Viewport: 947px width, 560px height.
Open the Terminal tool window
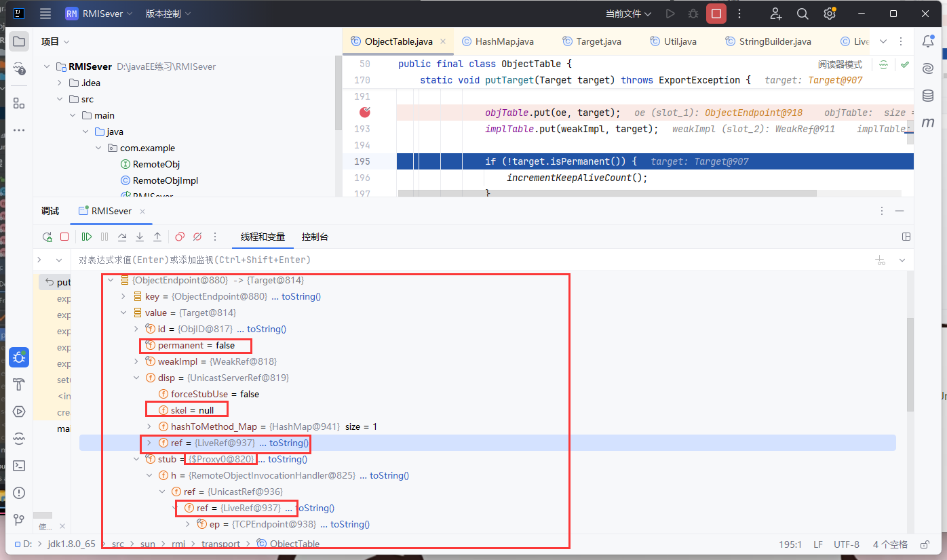[x=19, y=466]
